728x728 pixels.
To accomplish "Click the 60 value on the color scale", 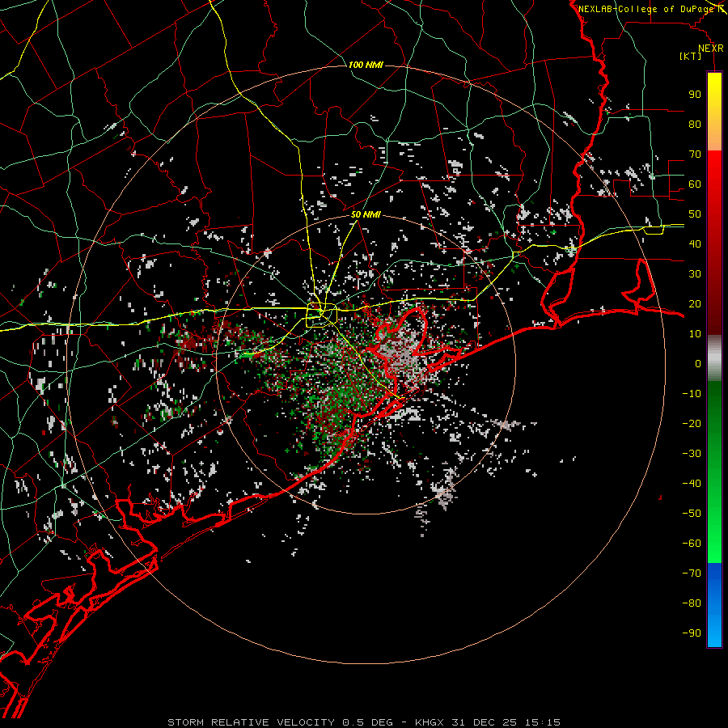I will click(x=695, y=184).
